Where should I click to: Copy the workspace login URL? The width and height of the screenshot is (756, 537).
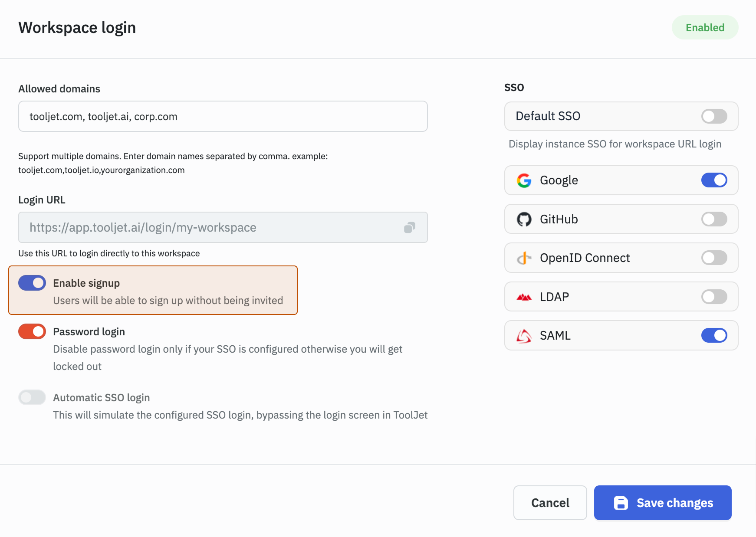click(409, 227)
